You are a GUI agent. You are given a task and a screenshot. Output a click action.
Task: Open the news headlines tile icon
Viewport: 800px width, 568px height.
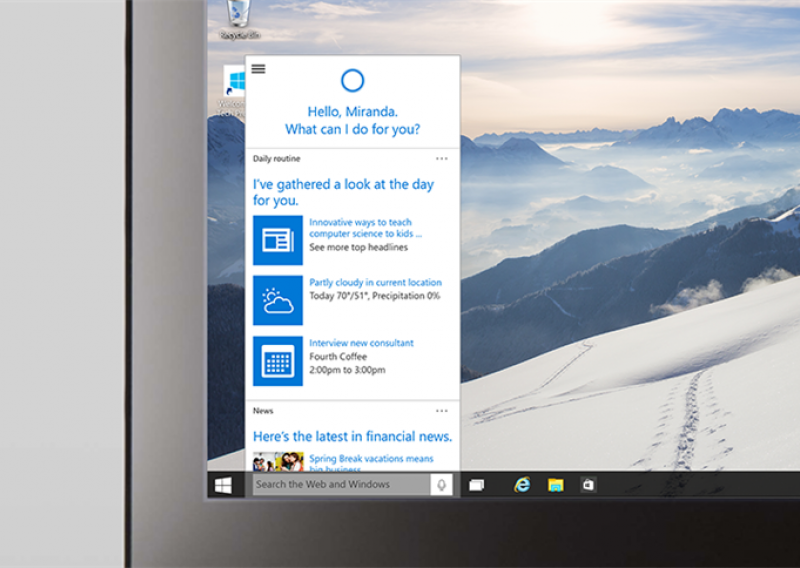(x=278, y=240)
